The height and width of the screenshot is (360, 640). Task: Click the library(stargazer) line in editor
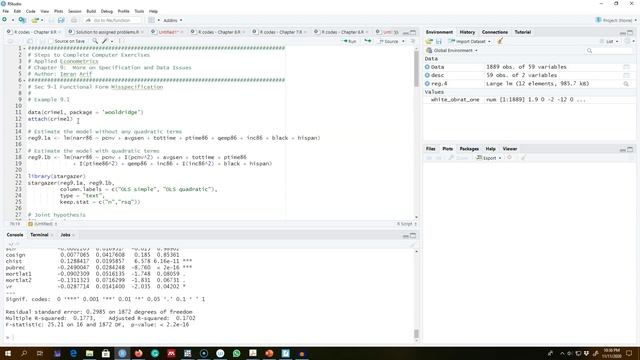click(x=57, y=176)
